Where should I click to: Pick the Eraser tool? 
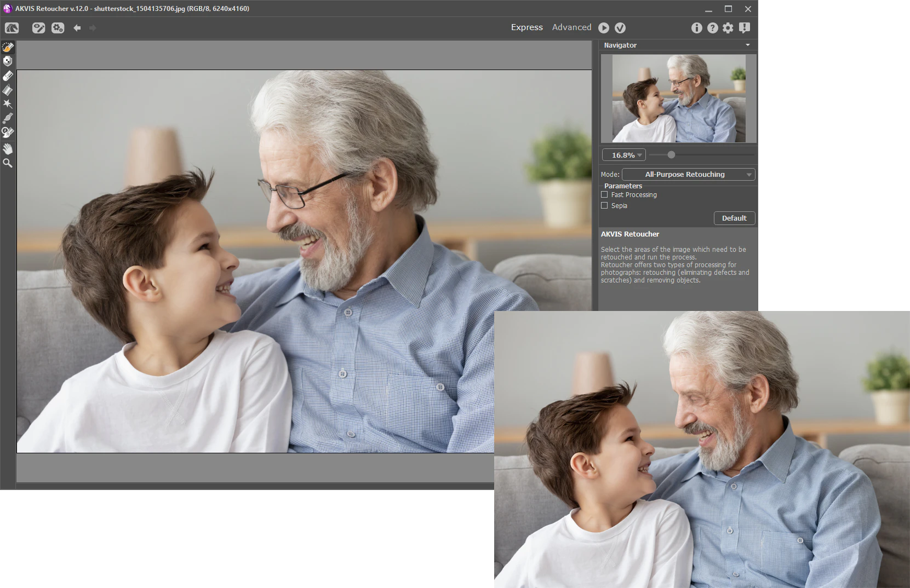[8, 76]
